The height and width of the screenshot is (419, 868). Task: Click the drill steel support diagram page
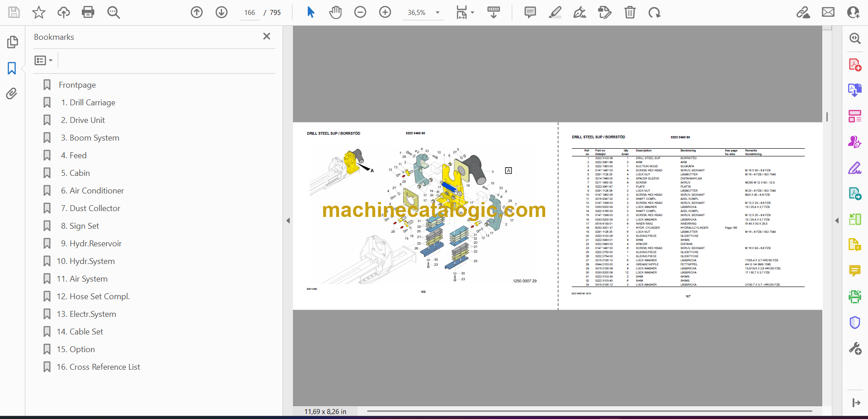click(x=425, y=216)
